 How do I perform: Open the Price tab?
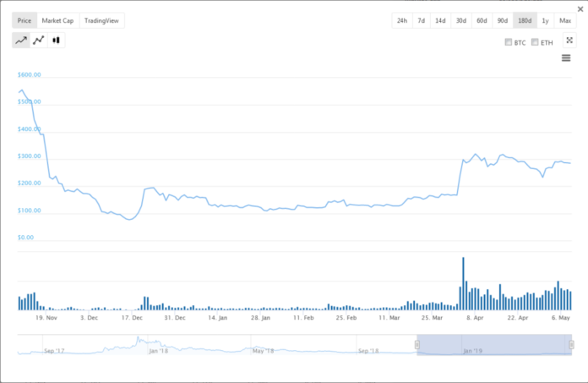point(24,20)
